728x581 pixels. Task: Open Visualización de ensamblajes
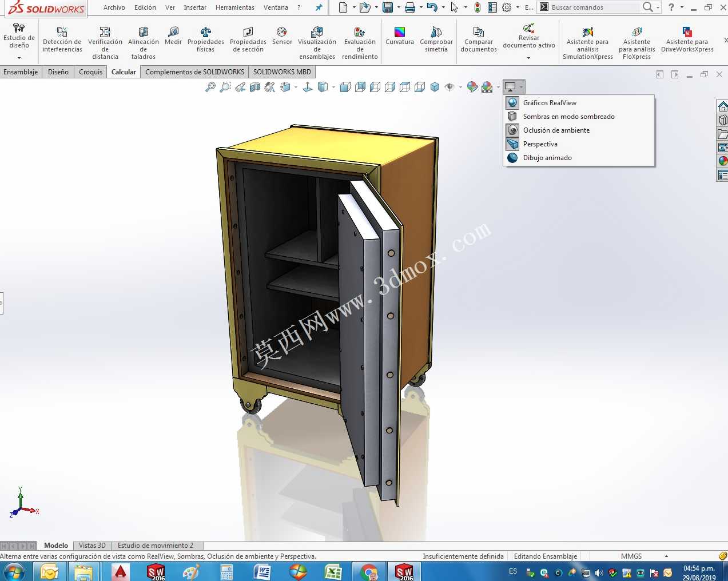317,43
